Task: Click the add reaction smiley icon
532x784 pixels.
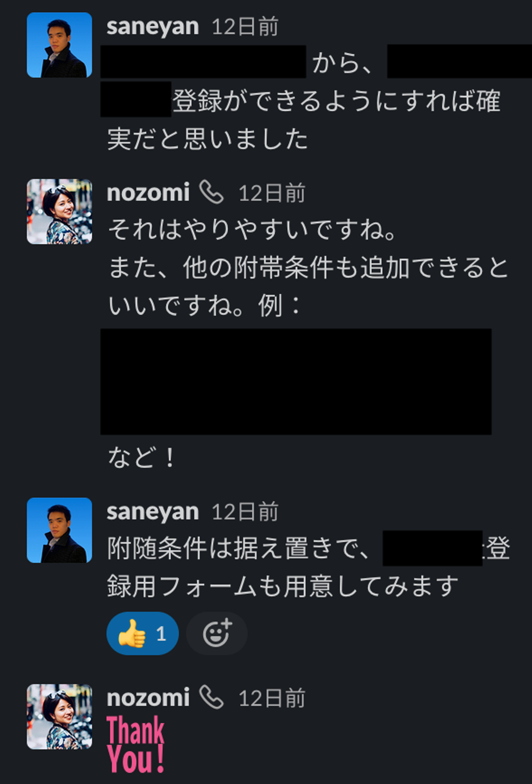Action: pyautogui.click(x=216, y=634)
